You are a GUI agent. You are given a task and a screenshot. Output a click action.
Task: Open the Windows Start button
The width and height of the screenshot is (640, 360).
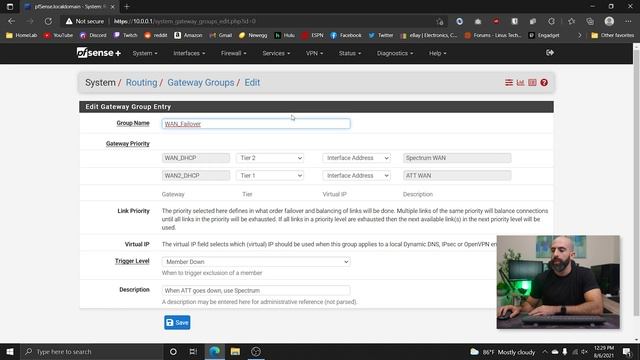click(10, 351)
